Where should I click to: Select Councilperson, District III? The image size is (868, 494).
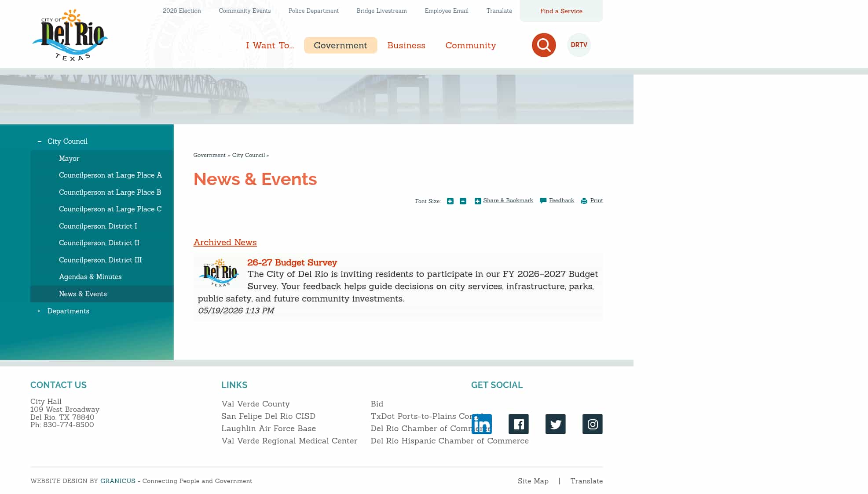tap(100, 260)
